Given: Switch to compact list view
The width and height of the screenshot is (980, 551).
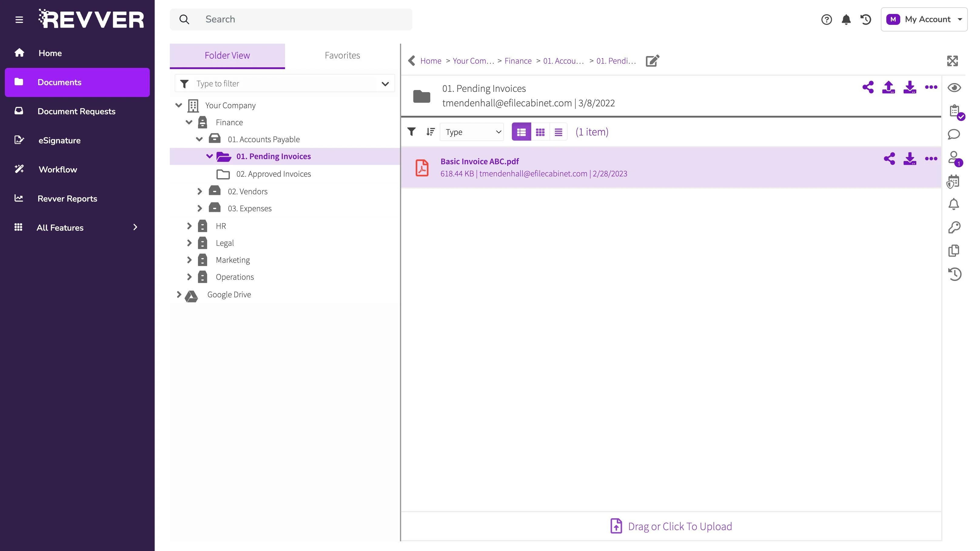Looking at the screenshot, I should click(558, 132).
